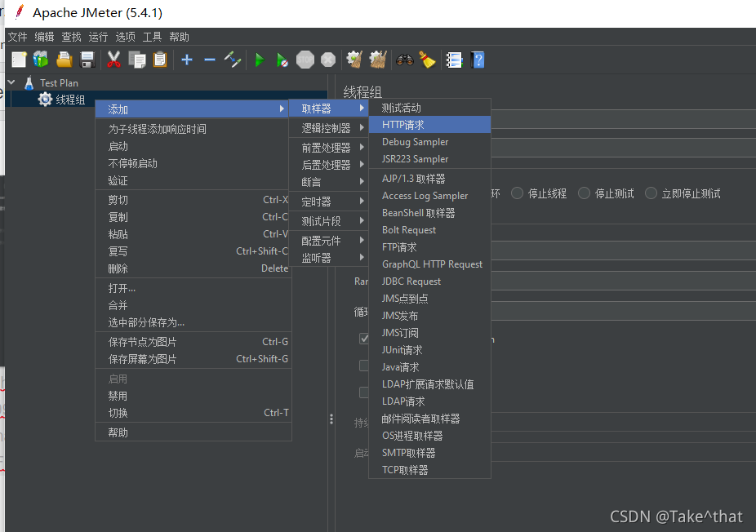
Task: Expand the 监听器 submenu
Action: click(329, 258)
